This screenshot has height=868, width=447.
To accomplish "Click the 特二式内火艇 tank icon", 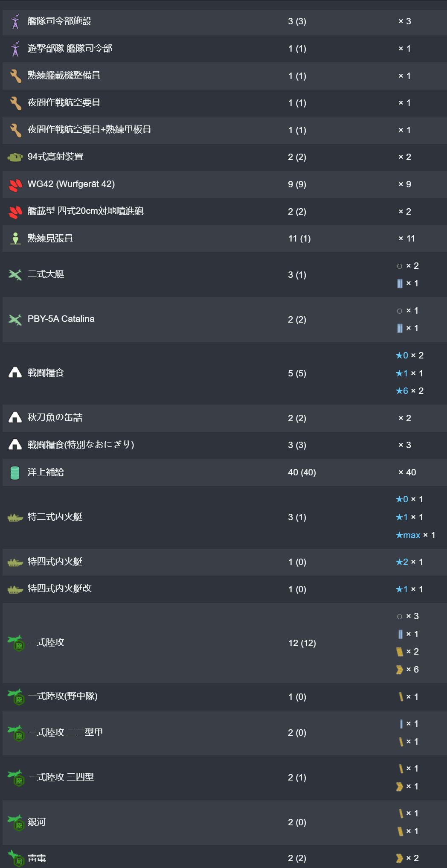I will (x=15, y=518).
